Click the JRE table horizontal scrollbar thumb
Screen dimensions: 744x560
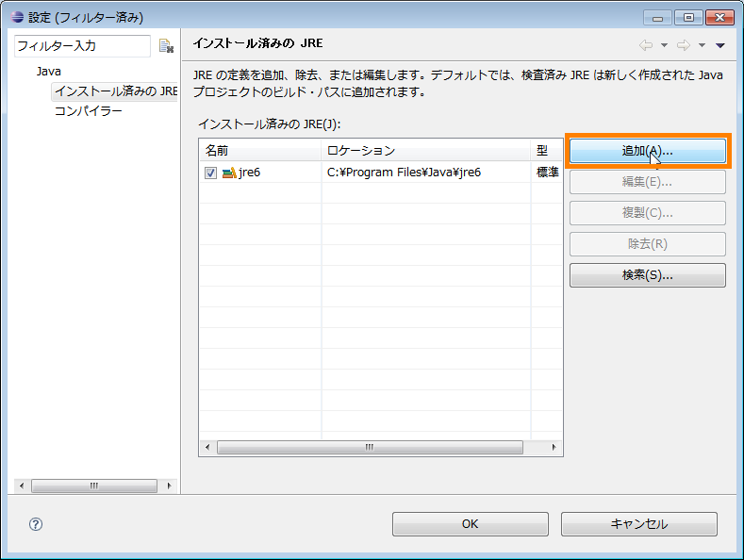[x=370, y=447]
